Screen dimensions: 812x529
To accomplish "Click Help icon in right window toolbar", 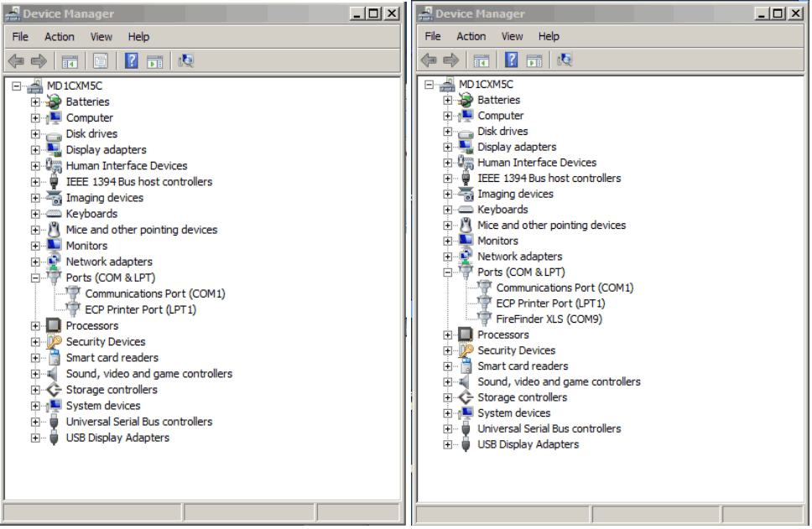I will point(511,60).
